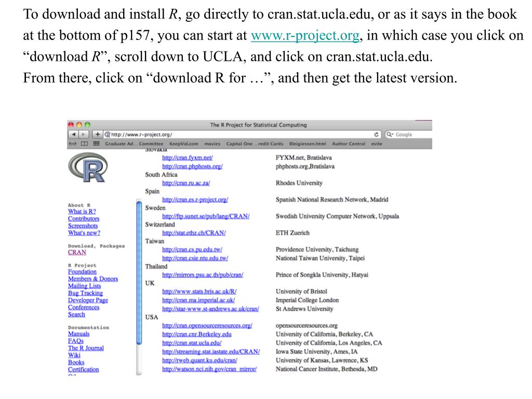Open the Bug Tracking link
Screen dimensions: 532x399
pyautogui.click(x=85, y=293)
